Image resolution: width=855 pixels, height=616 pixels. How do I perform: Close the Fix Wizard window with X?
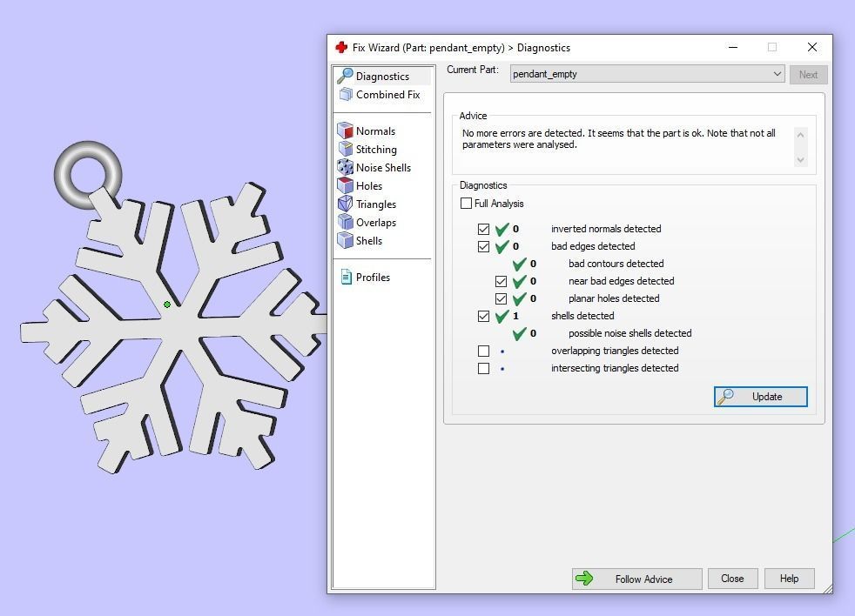(812, 48)
